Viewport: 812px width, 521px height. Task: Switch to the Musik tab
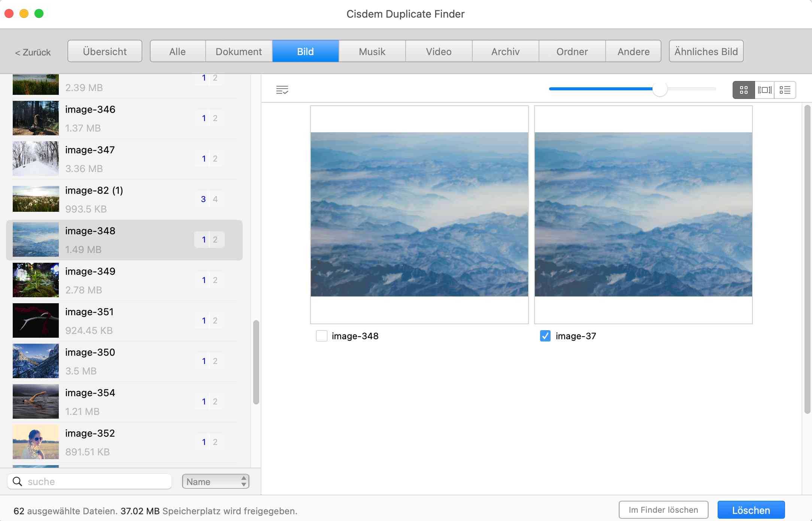click(372, 51)
